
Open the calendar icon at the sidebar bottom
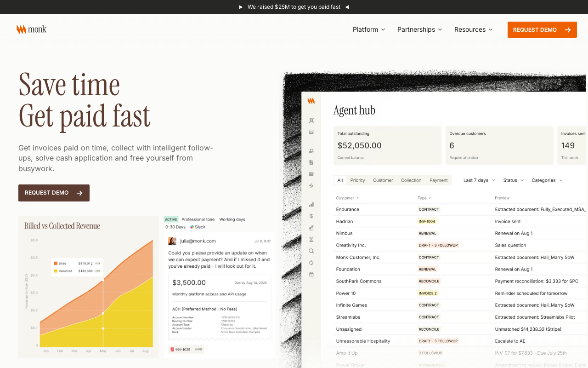311,275
